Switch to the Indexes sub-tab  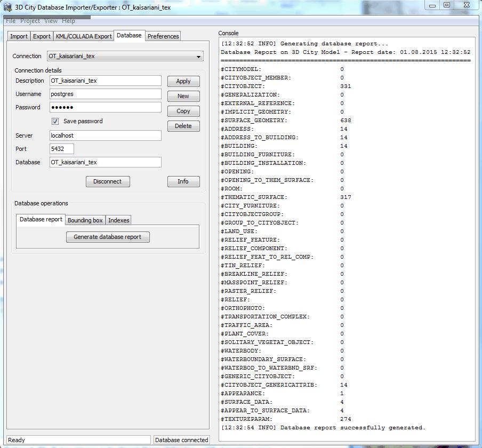pyautogui.click(x=119, y=220)
